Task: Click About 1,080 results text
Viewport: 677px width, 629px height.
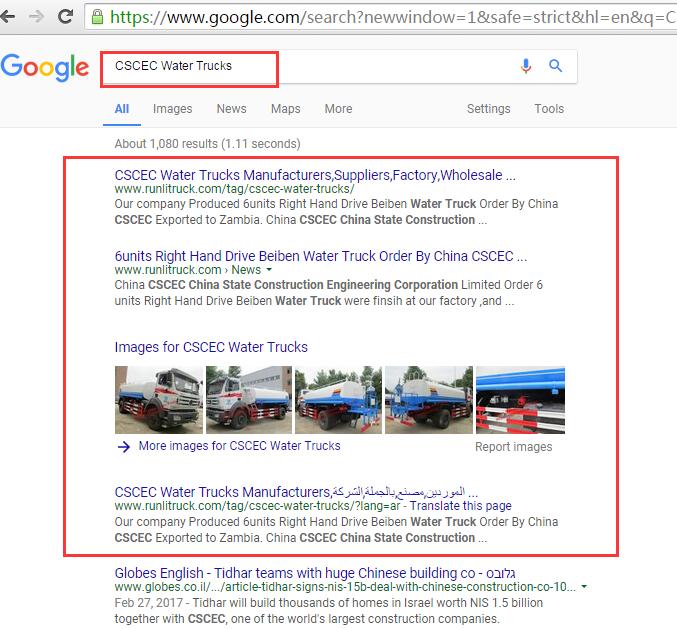Action: click(x=207, y=143)
